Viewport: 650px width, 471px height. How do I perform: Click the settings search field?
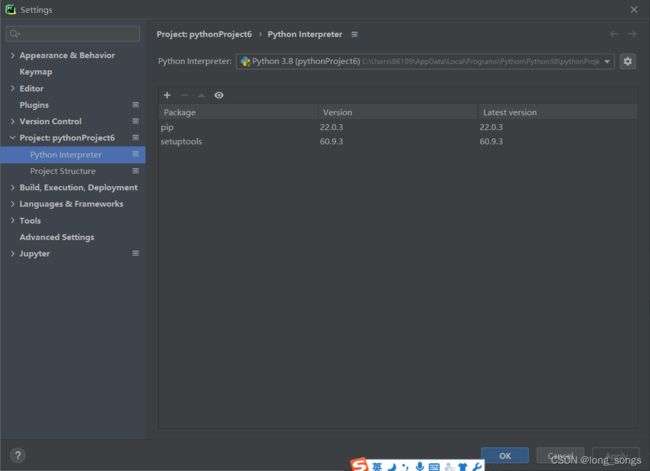[x=73, y=34]
